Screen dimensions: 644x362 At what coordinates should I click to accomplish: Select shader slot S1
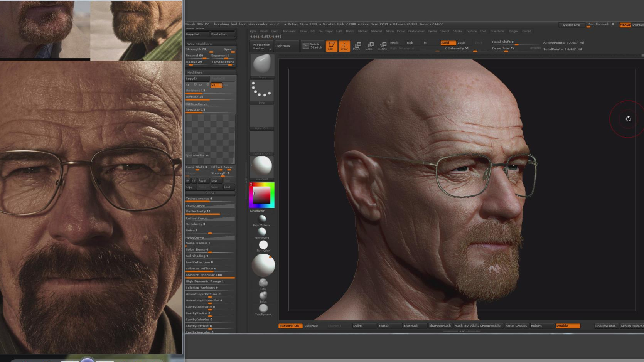tap(188, 85)
